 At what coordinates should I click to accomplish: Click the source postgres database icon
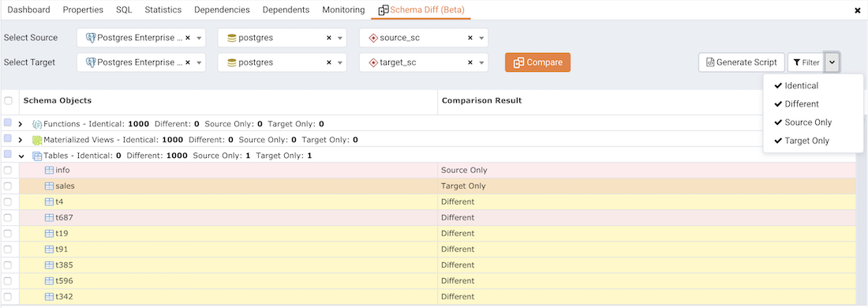232,38
